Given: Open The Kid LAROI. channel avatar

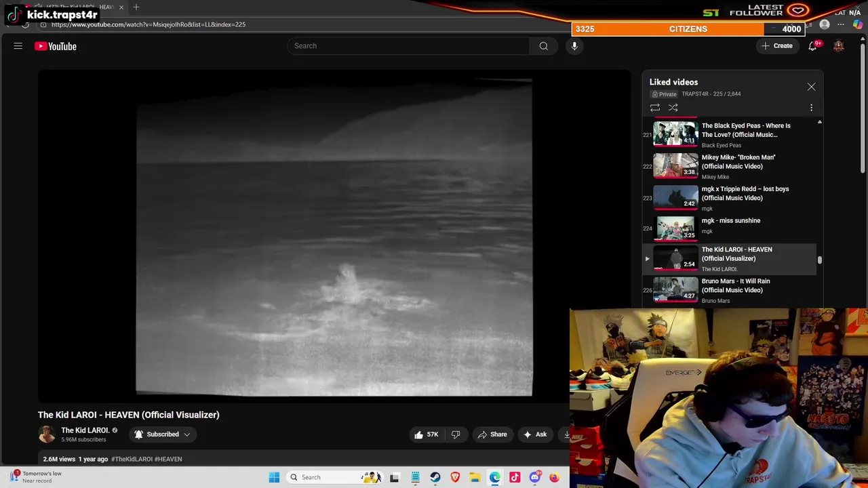Looking at the screenshot, I should pyautogui.click(x=47, y=434).
